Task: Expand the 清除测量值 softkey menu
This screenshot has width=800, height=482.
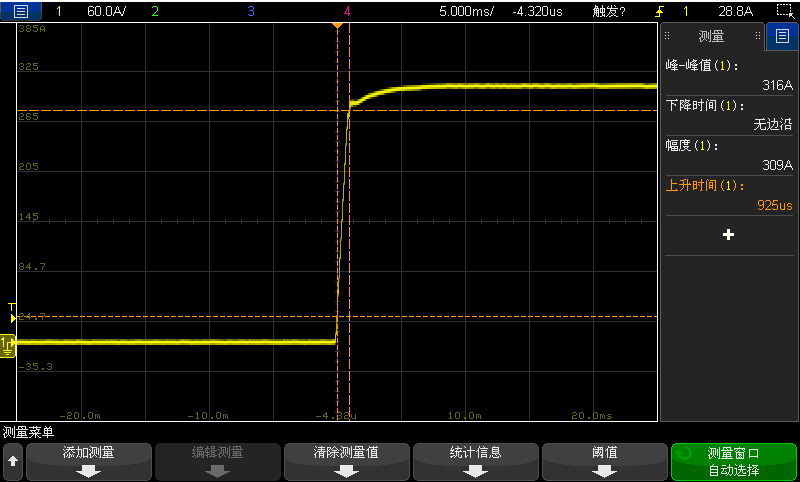Action: (346, 461)
